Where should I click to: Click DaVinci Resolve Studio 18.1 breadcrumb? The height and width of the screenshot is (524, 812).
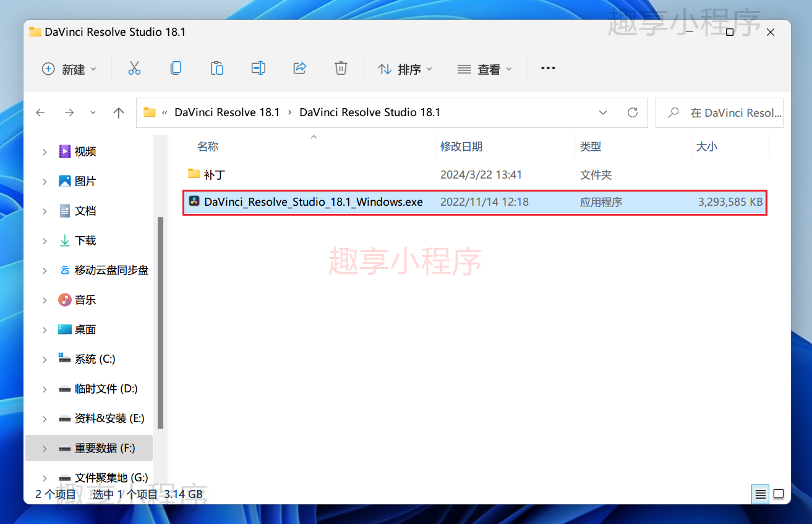[x=370, y=112]
